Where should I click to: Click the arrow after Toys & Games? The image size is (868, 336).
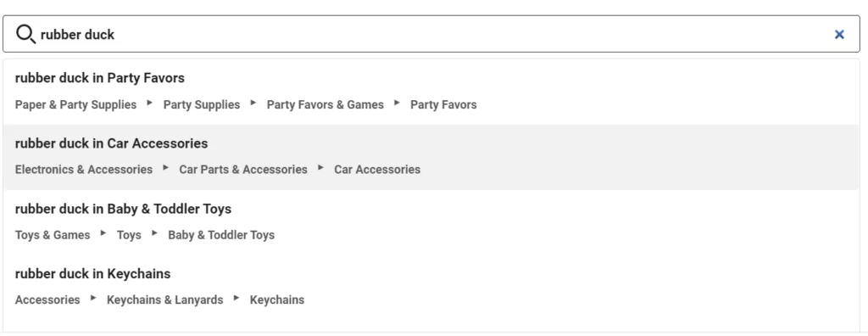pyautogui.click(x=103, y=232)
